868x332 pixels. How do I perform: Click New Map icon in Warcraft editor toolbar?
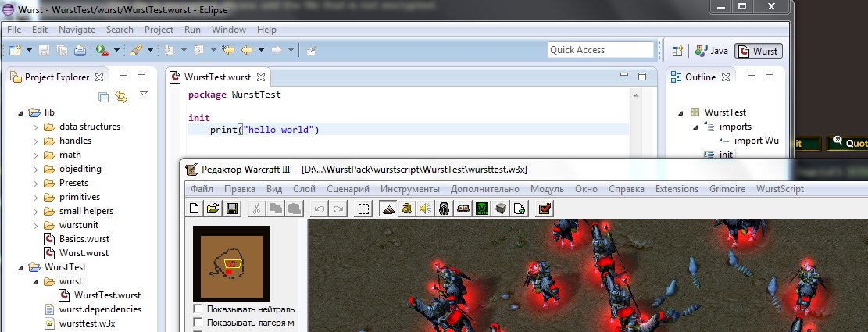click(195, 209)
